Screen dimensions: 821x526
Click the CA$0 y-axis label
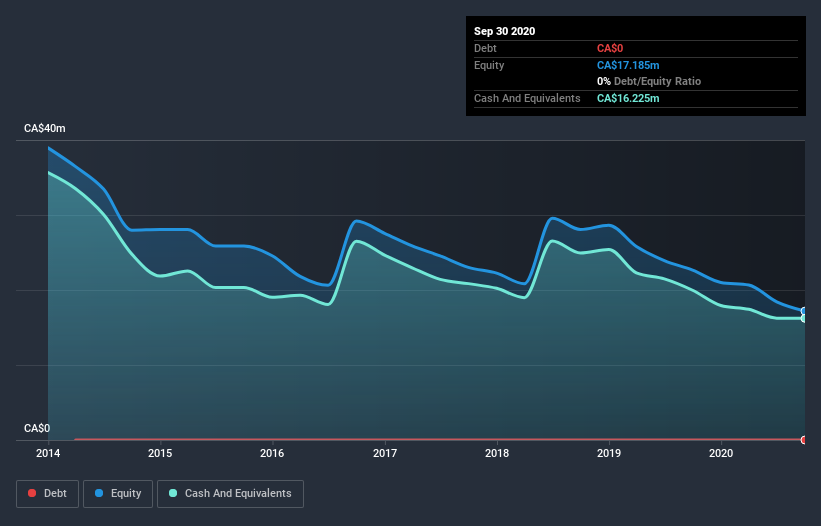coord(37,428)
